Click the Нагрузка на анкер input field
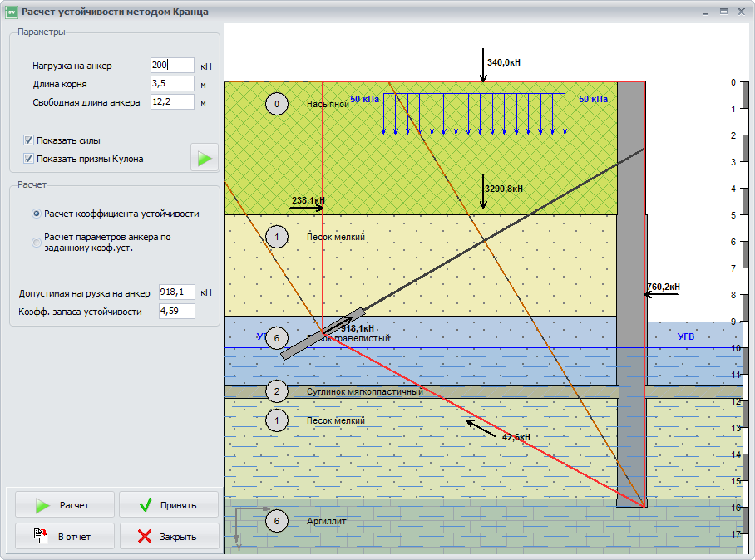Screen dimensions: 755x560 pyautogui.click(x=172, y=66)
